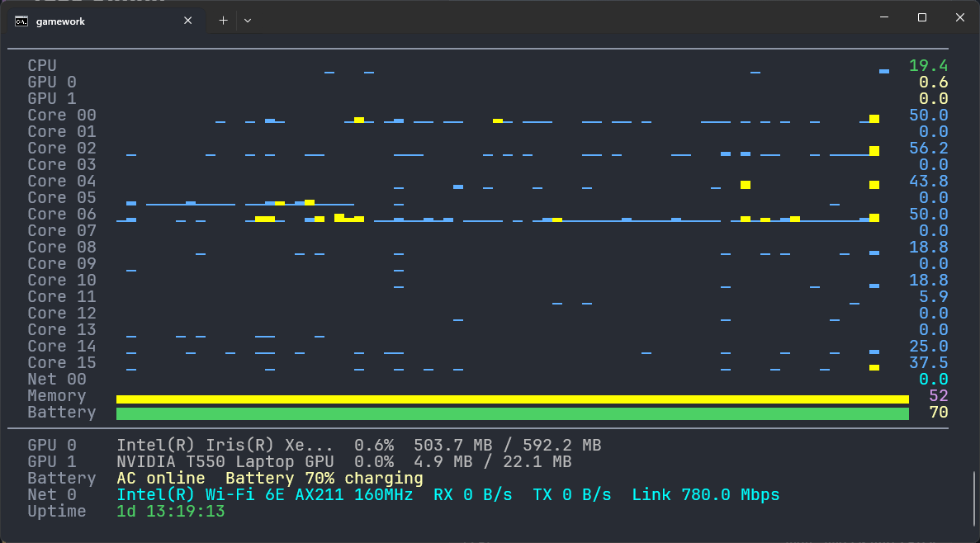Viewport: 980px width, 543px height.
Task: Click the Battery graph row label
Action: (62, 413)
